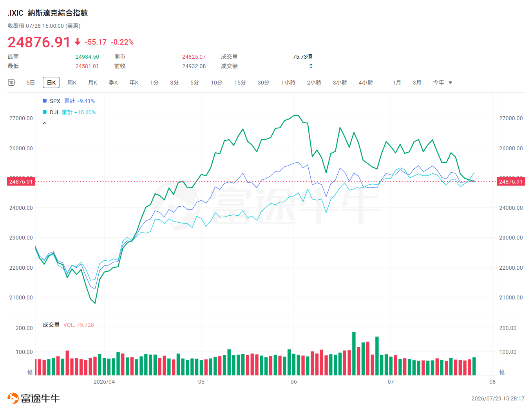Collapse the comparison legend caret

(x=45, y=123)
